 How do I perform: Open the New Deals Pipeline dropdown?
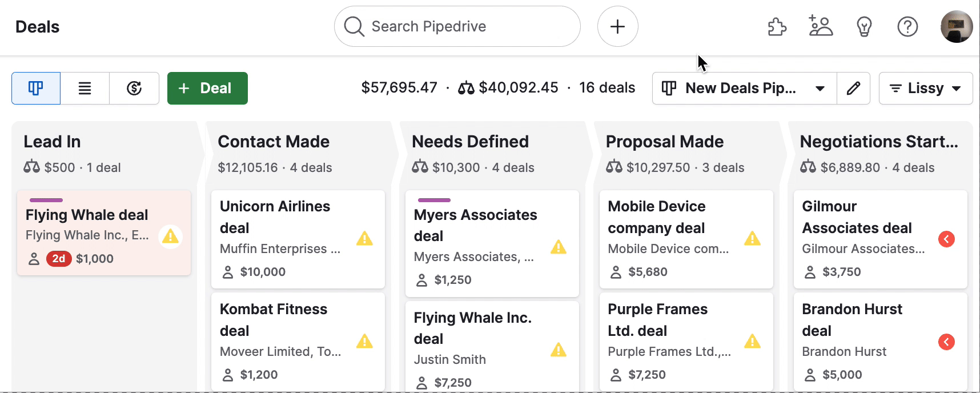(744, 88)
